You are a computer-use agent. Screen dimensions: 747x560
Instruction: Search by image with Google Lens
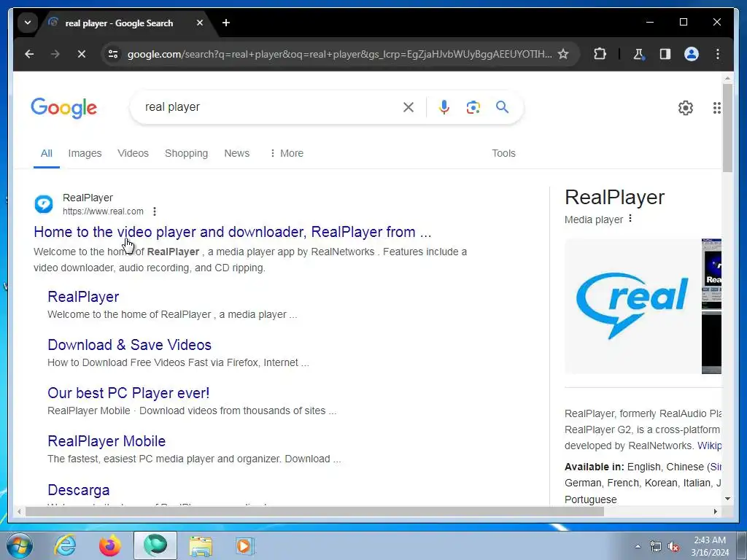[x=473, y=107]
